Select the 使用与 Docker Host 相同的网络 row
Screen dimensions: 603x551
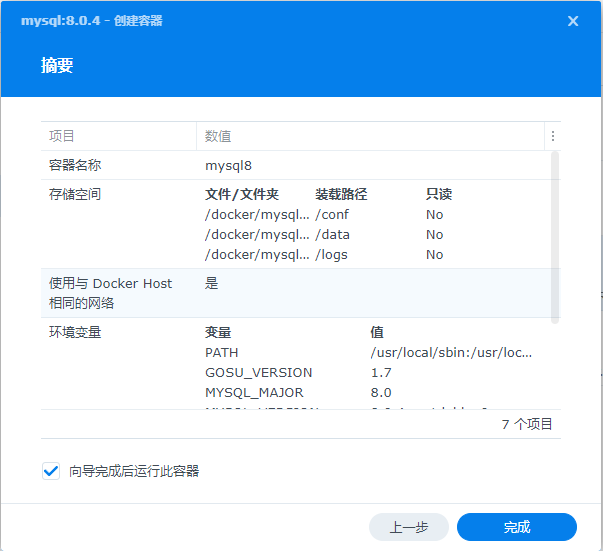[110, 293]
